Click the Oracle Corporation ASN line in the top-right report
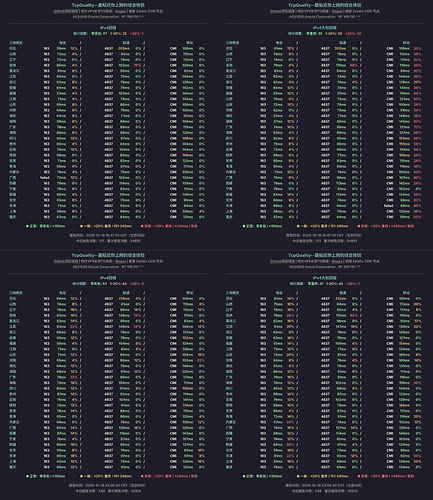Image resolution: width=433 pixels, height=500 pixels. [325, 16]
